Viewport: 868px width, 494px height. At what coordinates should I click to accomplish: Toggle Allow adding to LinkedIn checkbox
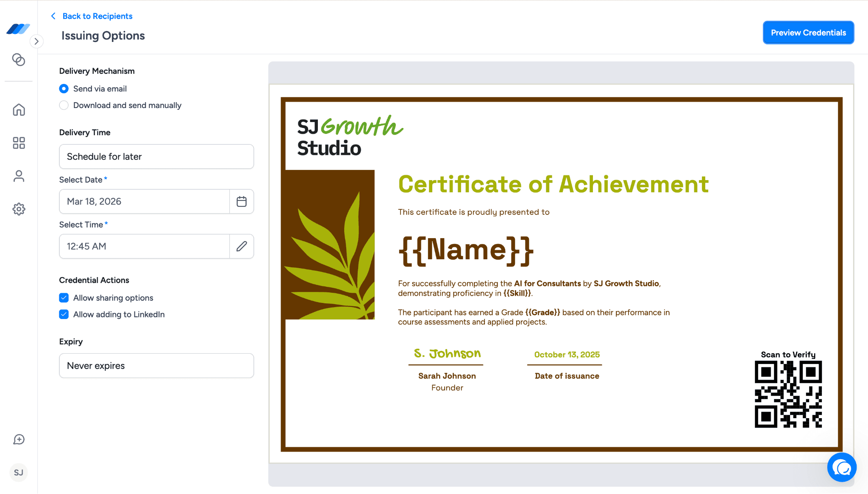(x=64, y=315)
